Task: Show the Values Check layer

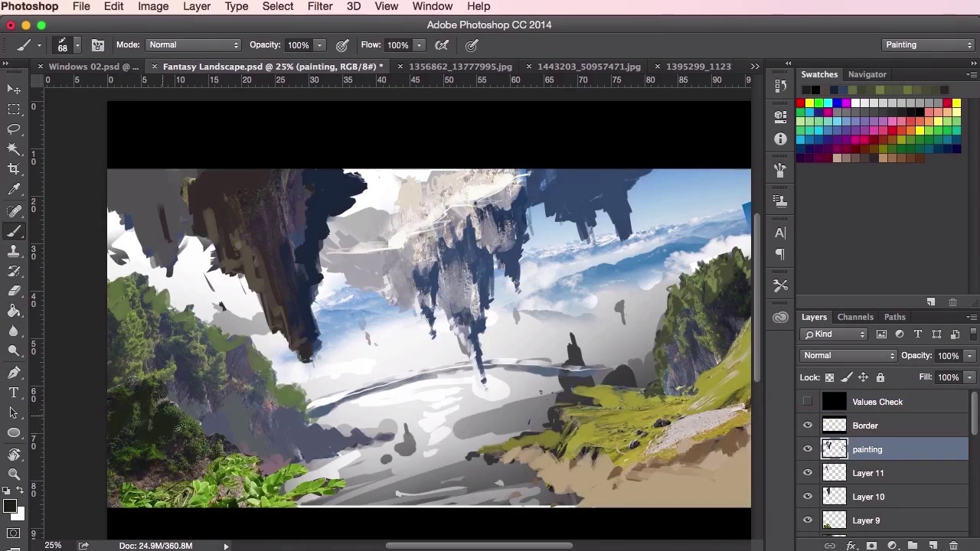Action: (x=808, y=402)
